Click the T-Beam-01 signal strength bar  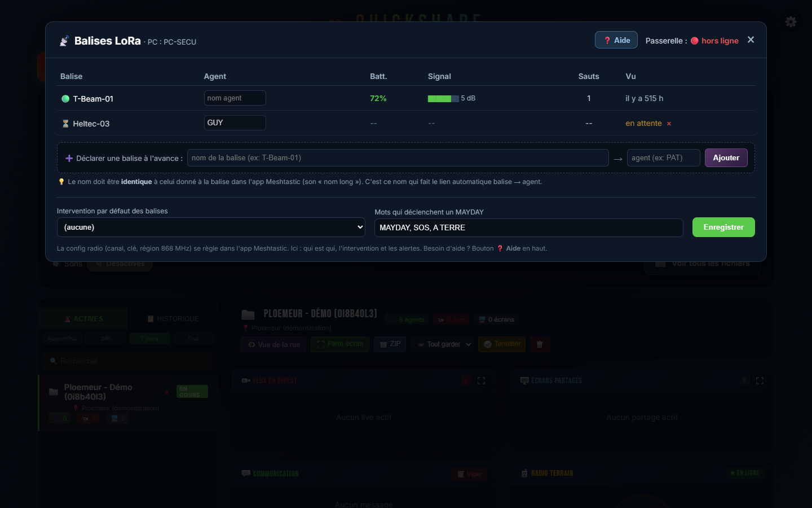click(x=443, y=98)
